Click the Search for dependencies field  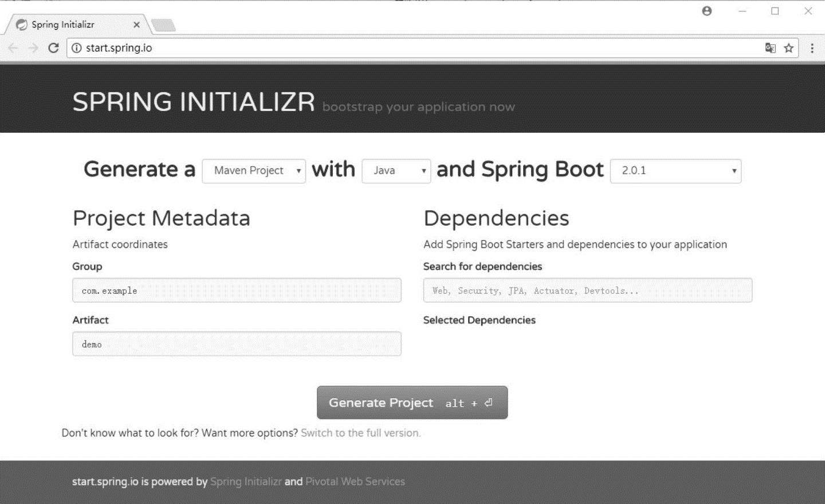(x=587, y=290)
